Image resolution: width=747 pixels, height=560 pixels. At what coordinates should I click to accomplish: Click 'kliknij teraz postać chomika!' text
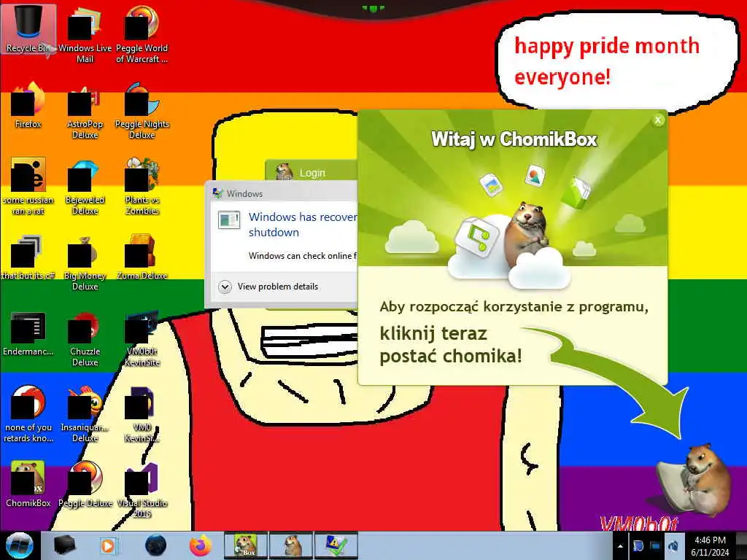tap(451, 345)
